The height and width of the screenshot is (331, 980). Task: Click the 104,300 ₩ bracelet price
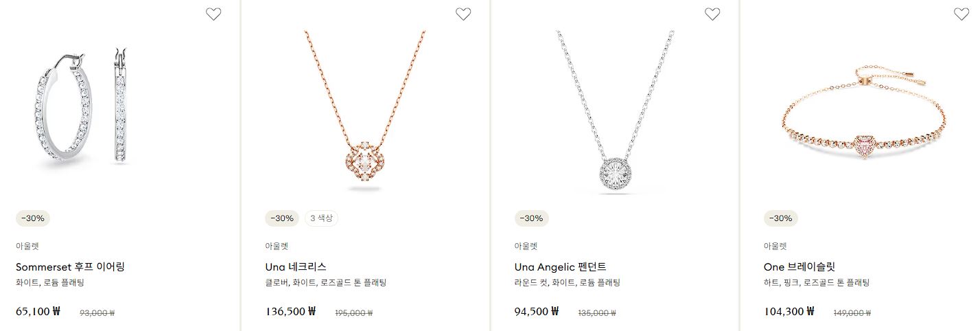pos(789,311)
